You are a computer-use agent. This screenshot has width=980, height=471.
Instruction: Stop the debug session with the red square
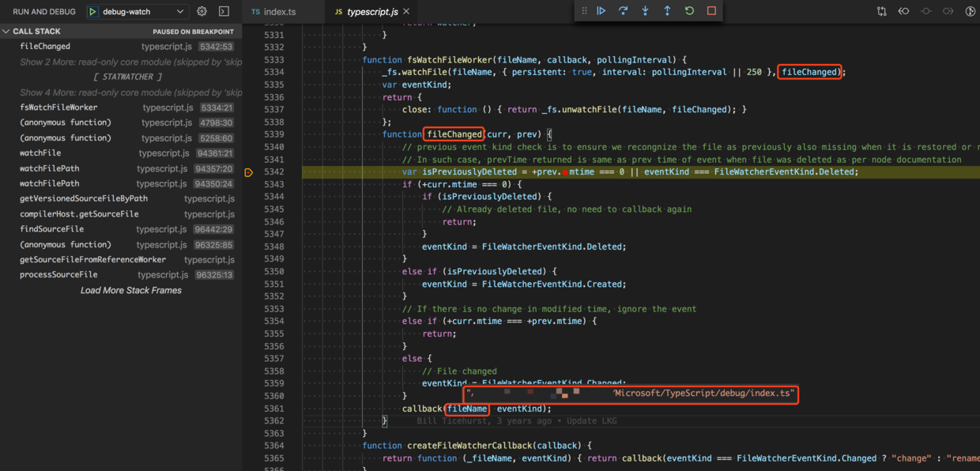710,10
